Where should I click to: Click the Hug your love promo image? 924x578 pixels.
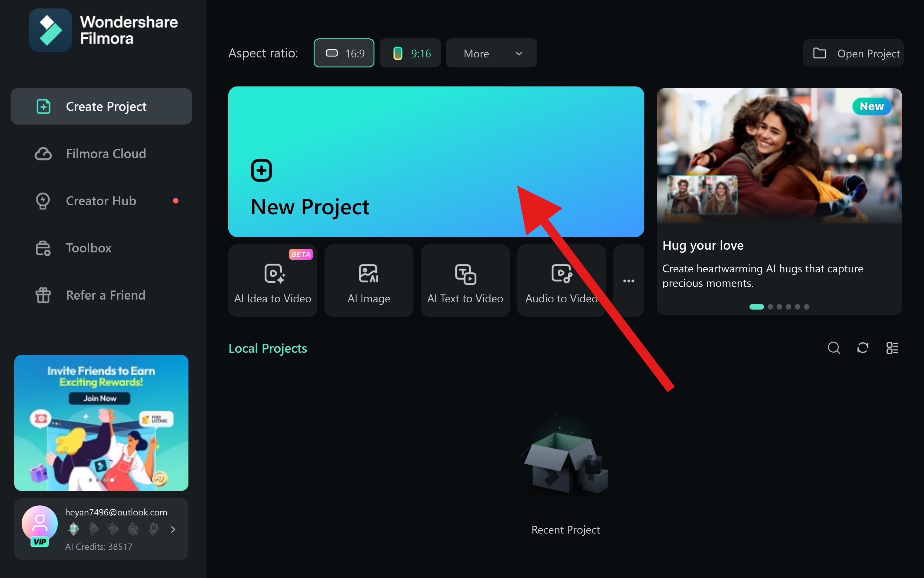(779, 156)
